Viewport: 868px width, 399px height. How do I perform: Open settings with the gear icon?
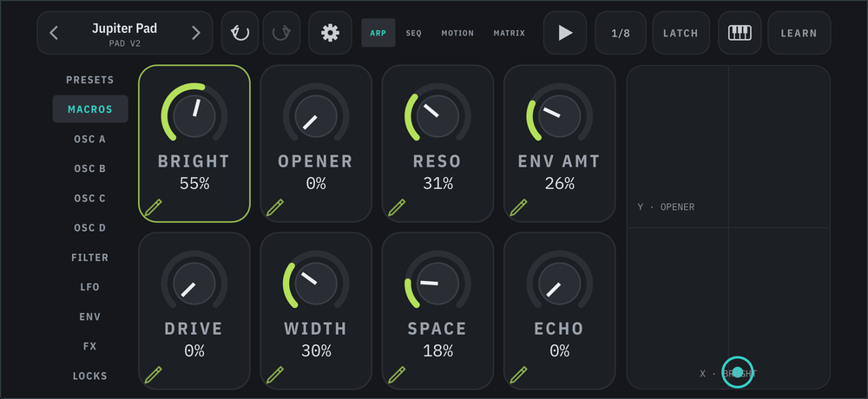click(330, 33)
